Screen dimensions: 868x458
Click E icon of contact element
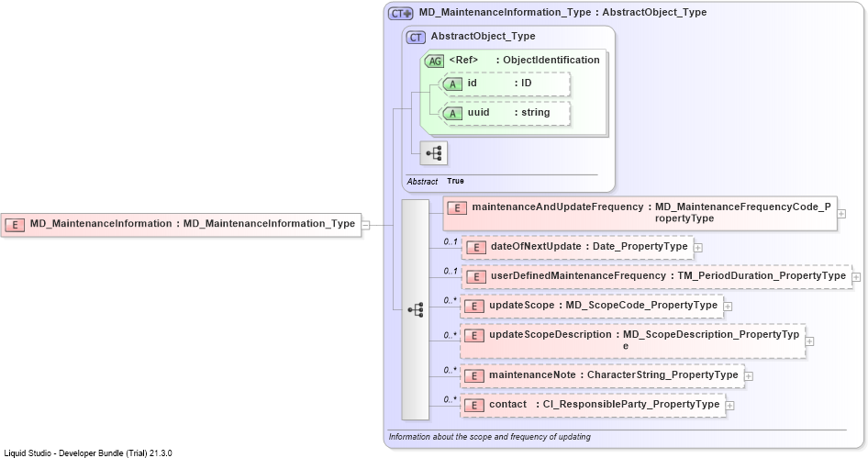(473, 406)
